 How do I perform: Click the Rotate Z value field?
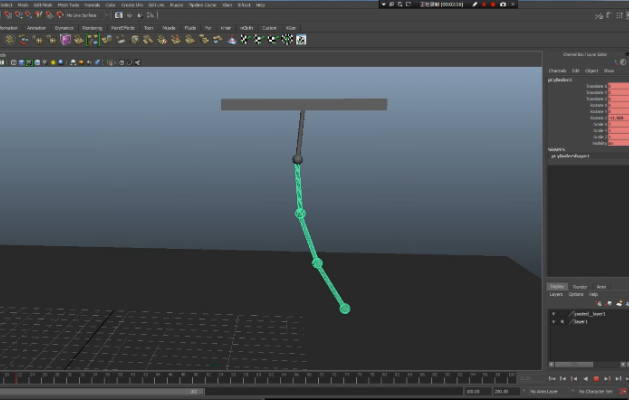(x=619, y=118)
